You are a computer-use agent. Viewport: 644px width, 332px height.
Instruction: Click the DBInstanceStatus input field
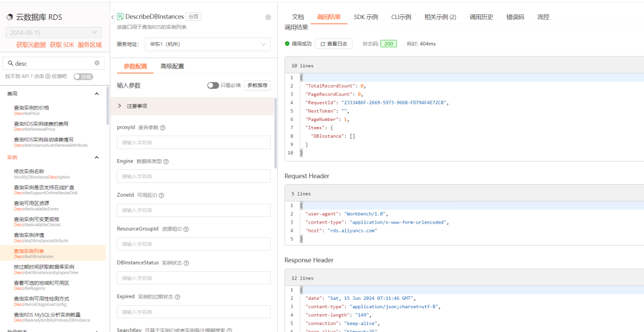[x=193, y=278]
